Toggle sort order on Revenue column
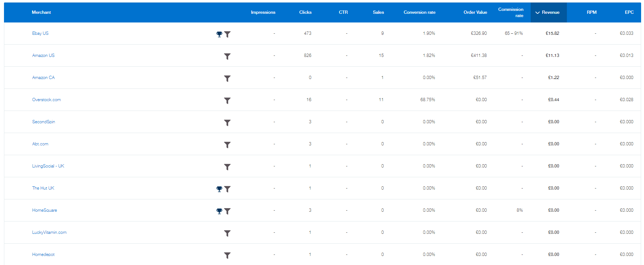 pyautogui.click(x=548, y=12)
